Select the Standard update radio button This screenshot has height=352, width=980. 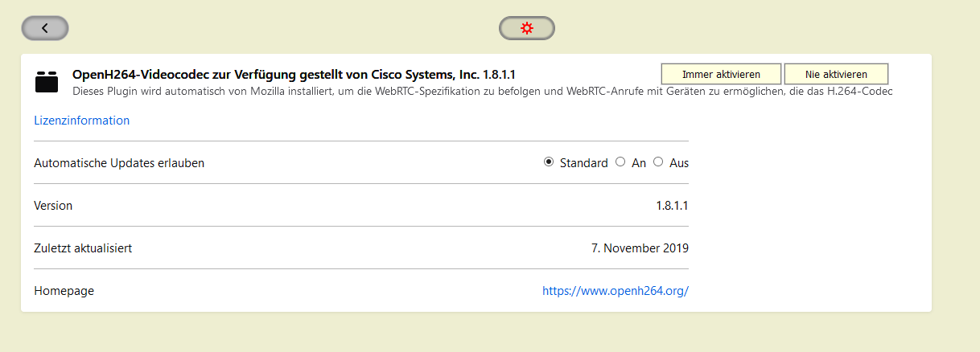pyautogui.click(x=549, y=162)
